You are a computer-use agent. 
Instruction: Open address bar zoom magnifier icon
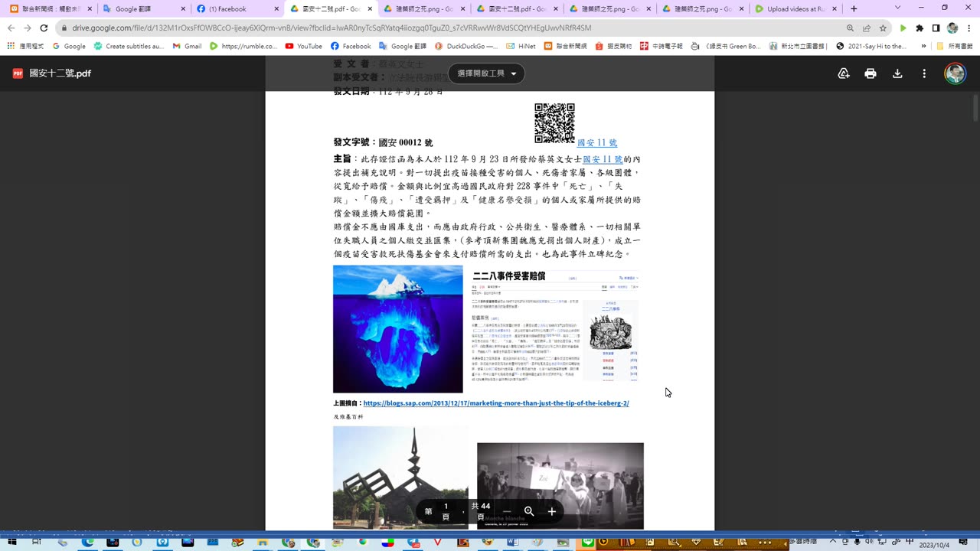click(851, 28)
